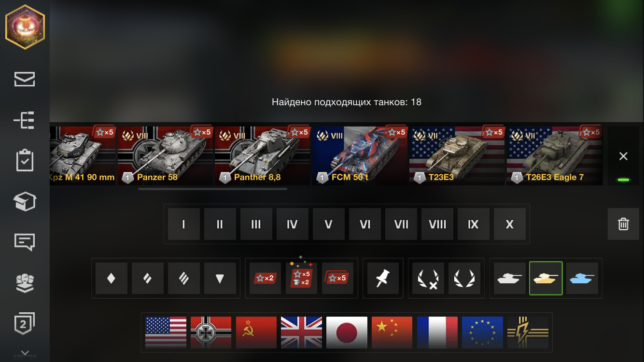
Task: Expand sidebar with bottom chevron arrow
Action: click(25, 353)
